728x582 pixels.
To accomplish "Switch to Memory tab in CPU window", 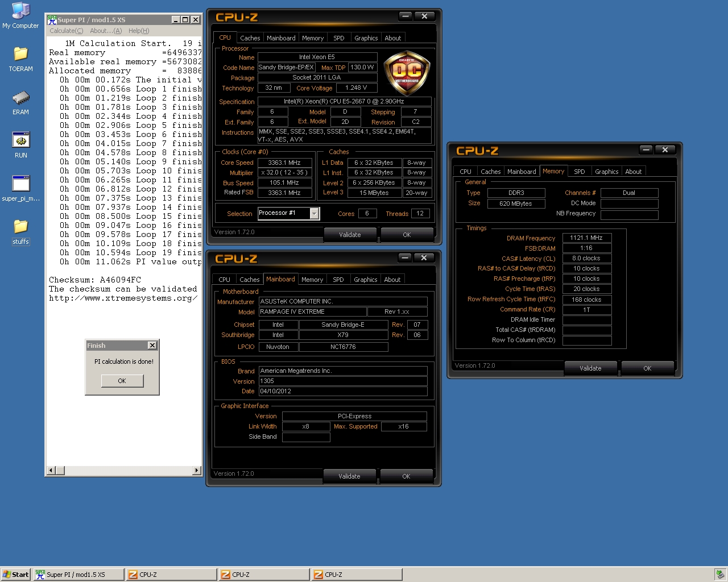I will pos(313,38).
